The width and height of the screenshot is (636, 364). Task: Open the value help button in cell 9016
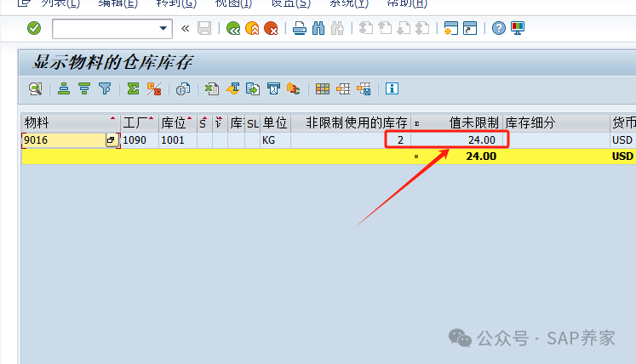coord(112,140)
